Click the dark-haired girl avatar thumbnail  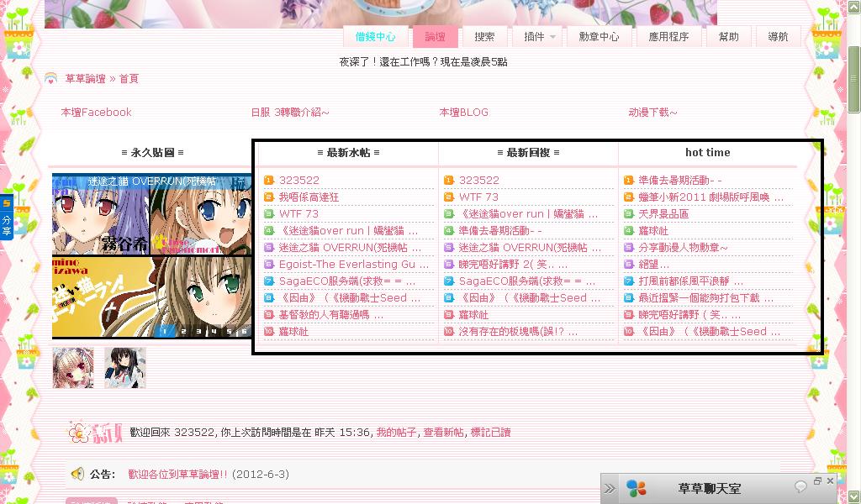(x=125, y=367)
